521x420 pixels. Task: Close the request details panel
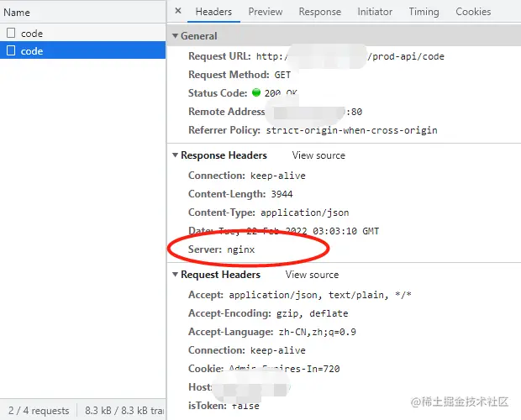click(x=178, y=11)
